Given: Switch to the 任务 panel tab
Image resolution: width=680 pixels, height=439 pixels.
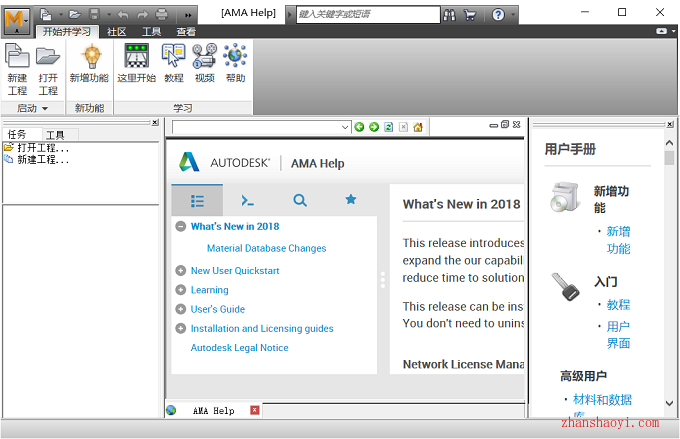Looking at the screenshot, I should (x=17, y=134).
